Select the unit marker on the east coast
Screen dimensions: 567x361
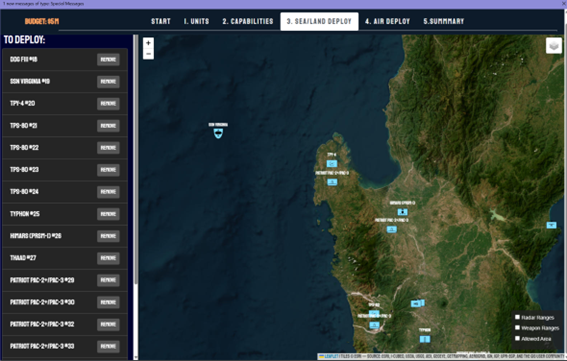click(x=551, y=225)
